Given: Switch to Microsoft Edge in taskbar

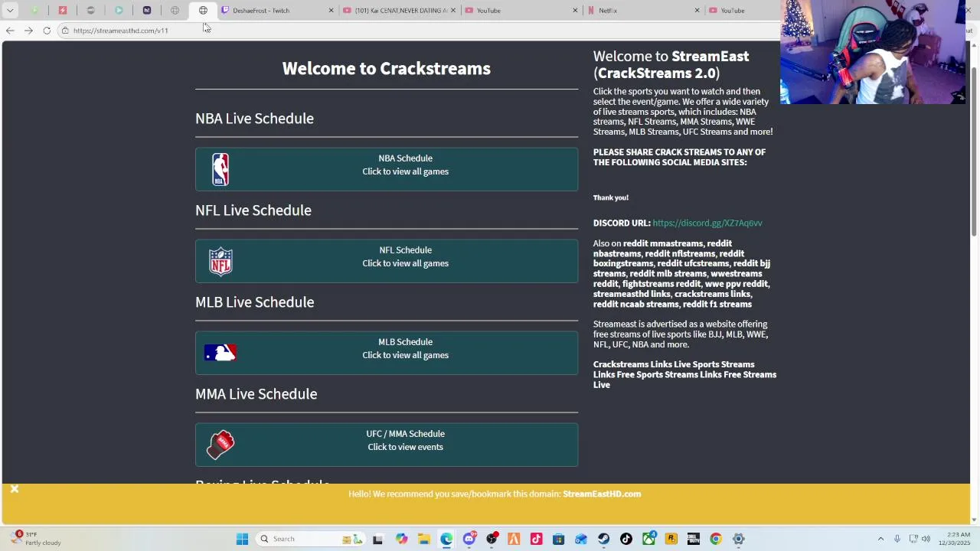Looking at the screenshot, I should (446, 539).
